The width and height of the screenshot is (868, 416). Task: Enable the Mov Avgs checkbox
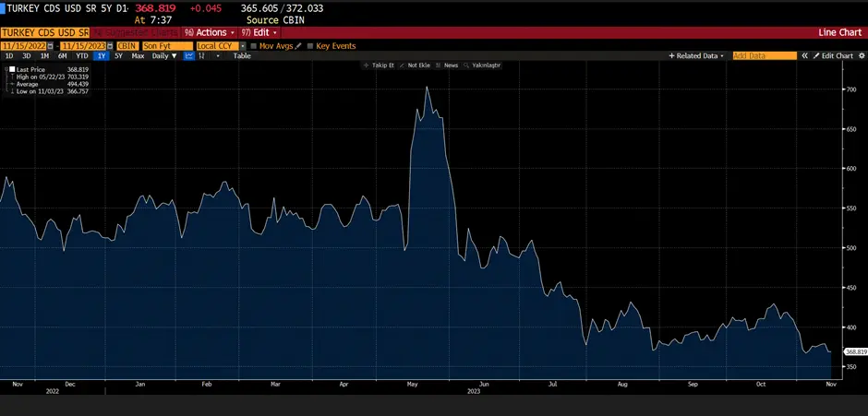point(254,46)
